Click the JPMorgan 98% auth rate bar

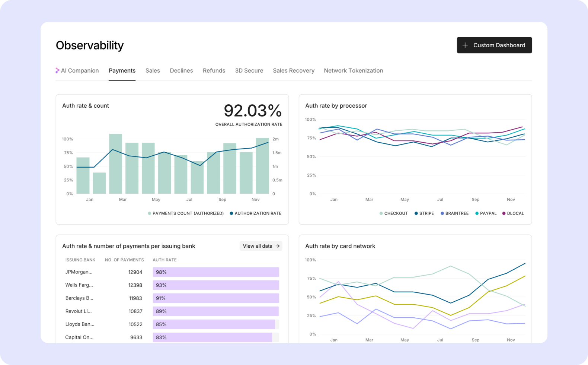(216, 272)
